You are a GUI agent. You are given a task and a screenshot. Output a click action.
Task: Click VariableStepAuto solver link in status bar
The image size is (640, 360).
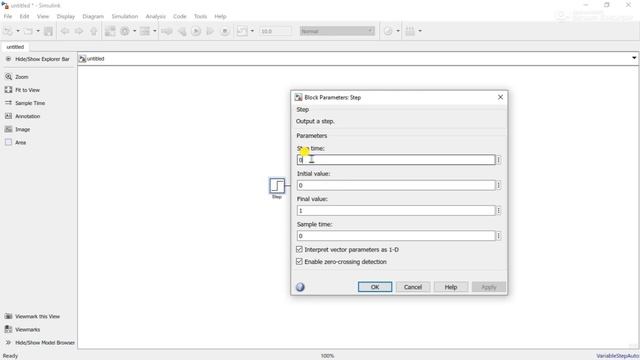pos(617,356)
